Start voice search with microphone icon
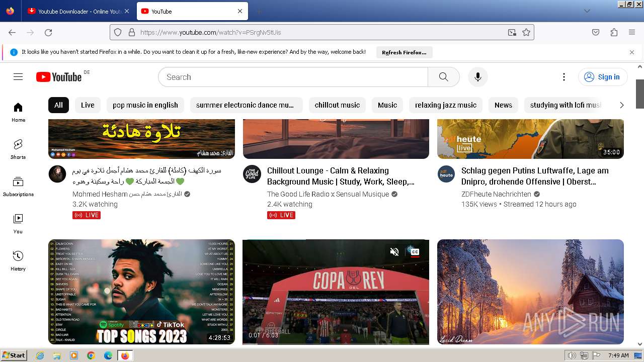The image size is (644, 362). 477,77
